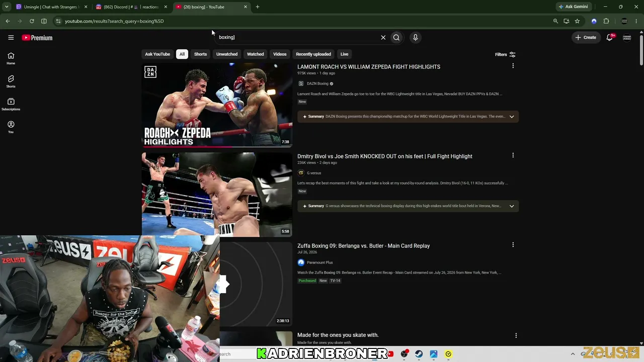The height and width of the screenshot is (362, 644).
Task: Open Chrome side panel icon
Action: 44,21
